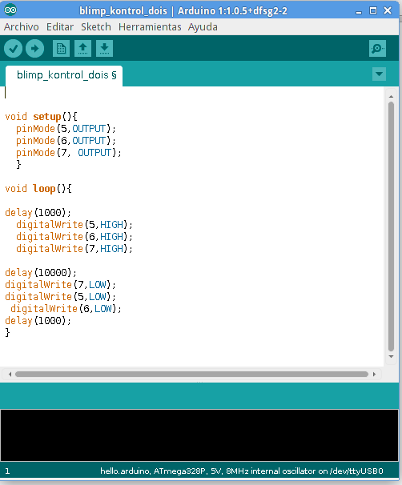Viewport: 402px width, 485px height.
Task: Click the scroll down arrow
Action: pyautogui.click(x=391, y=357)
